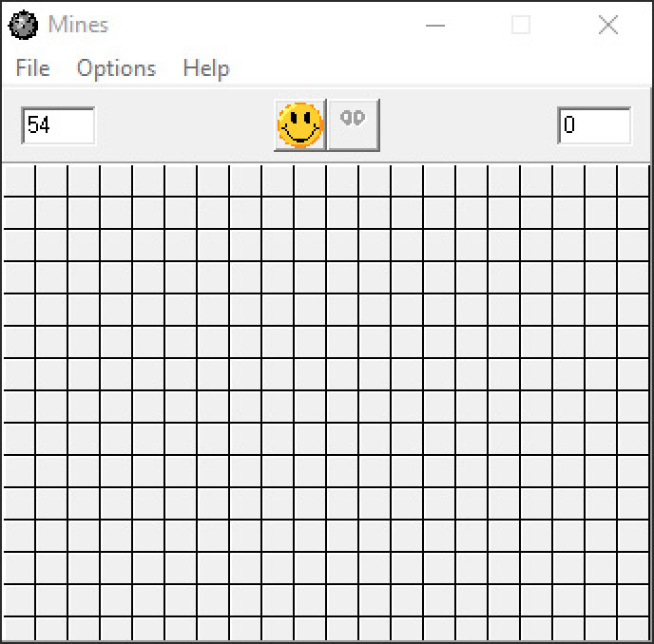The image size is (654, 644).
Task: Reveal the top-left cell of the minefield
Action: click(x=19, y=180)
